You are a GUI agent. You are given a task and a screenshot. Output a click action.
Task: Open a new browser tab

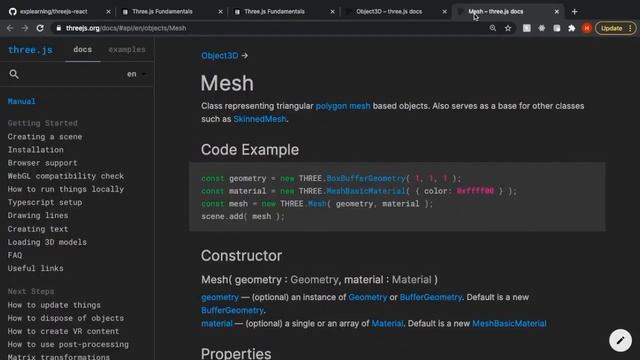click(574, 11)
